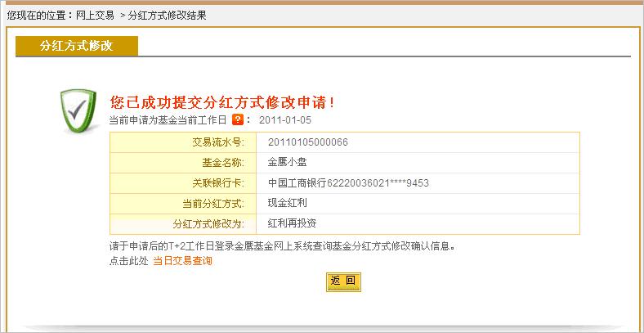Open the 当日交易查询 link

point(182,261)
